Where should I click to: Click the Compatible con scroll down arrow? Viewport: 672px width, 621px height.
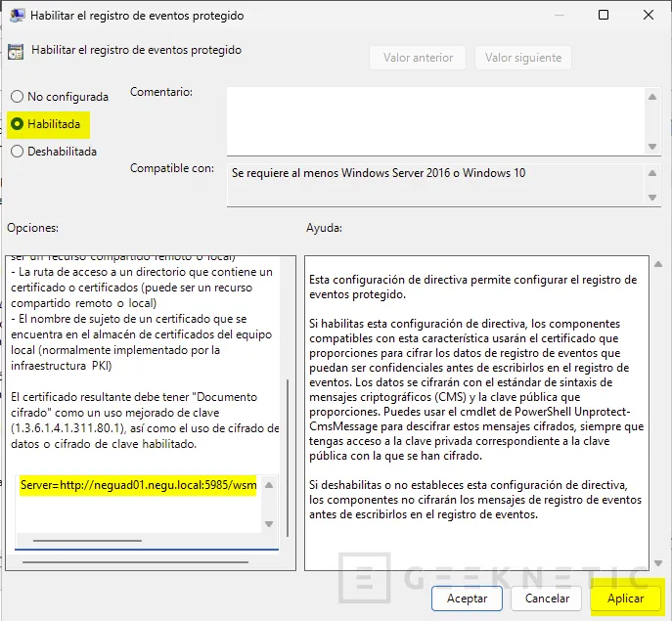click(652, 198)
